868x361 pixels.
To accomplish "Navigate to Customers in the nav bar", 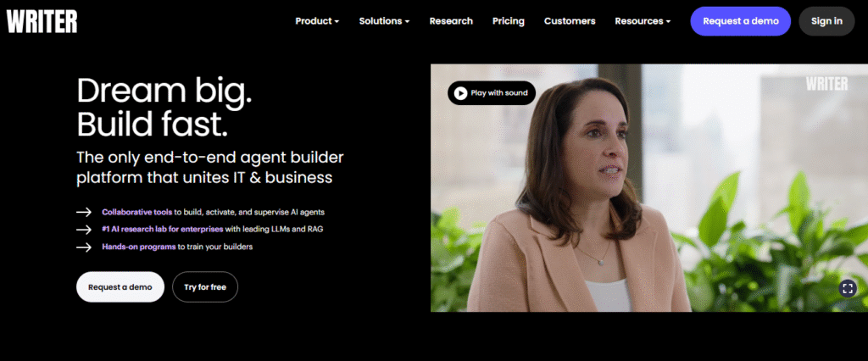I will 570,21.
